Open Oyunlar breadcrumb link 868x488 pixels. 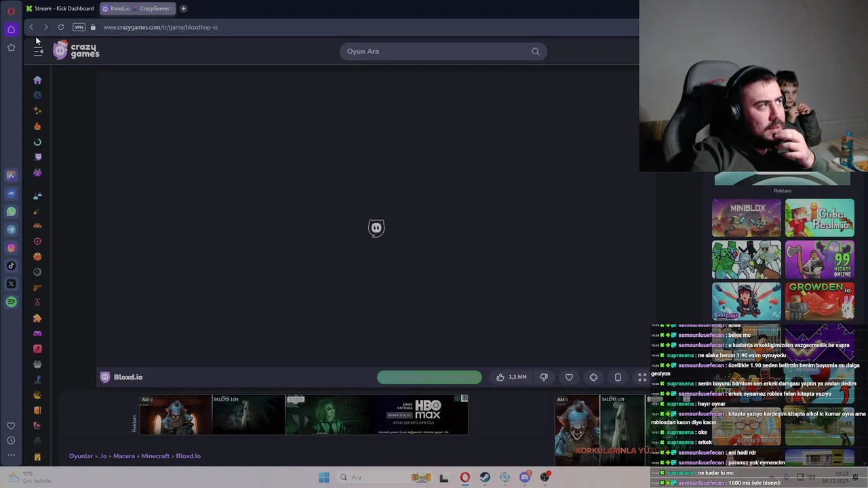tap(81, 456)
